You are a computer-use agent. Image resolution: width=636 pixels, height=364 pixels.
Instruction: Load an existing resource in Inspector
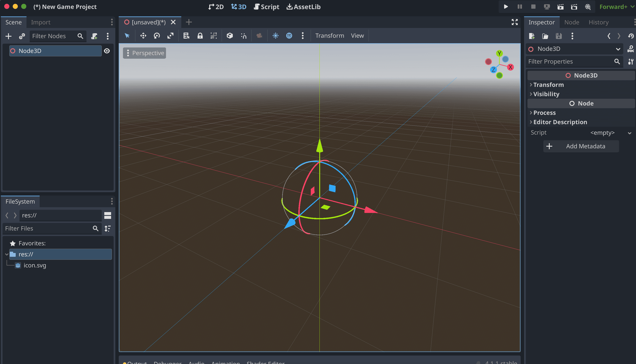545,36
